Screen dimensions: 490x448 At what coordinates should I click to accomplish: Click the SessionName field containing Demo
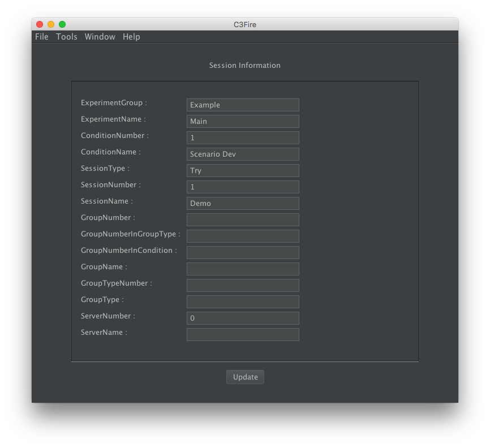tap(243, 204)
